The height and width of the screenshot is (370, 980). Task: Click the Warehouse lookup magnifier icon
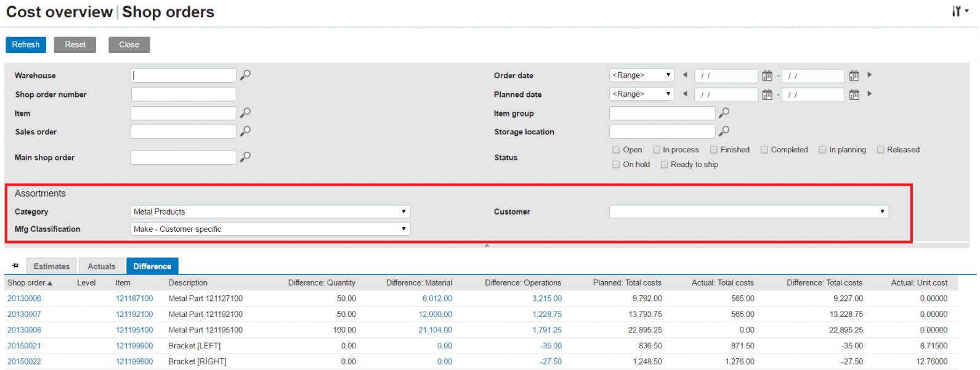[245, 75]
